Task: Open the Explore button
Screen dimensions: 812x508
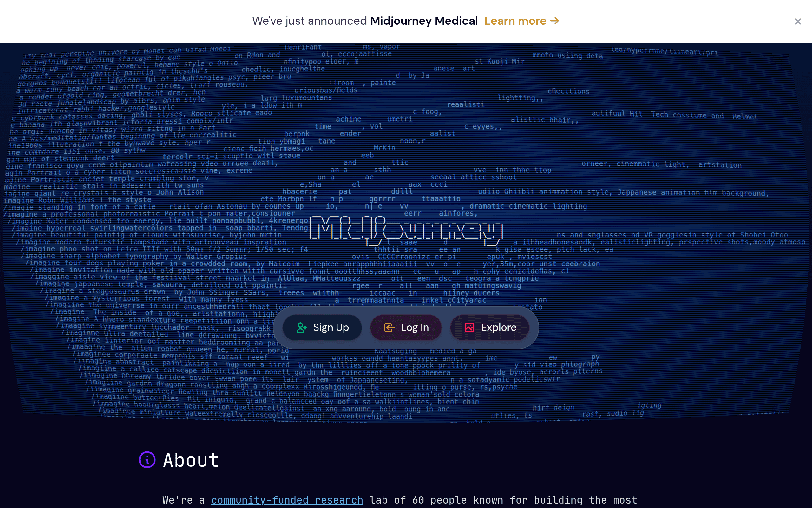Action: pos(490,328)
